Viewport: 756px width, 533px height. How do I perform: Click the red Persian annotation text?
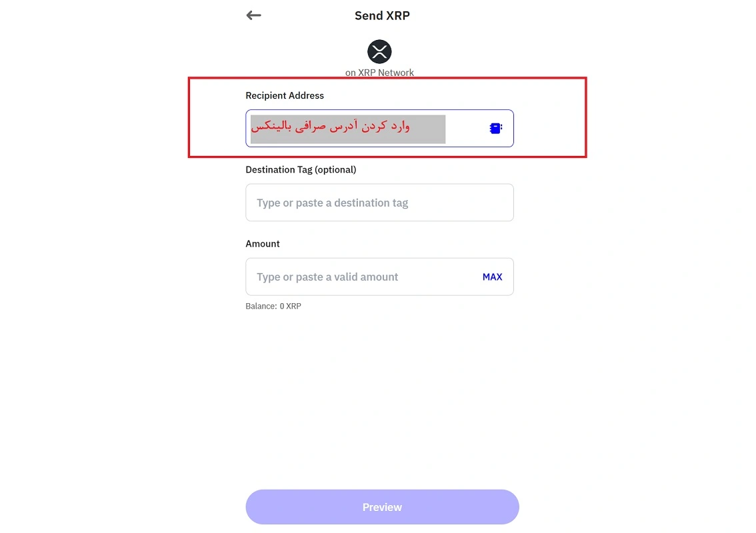[330, 127]
